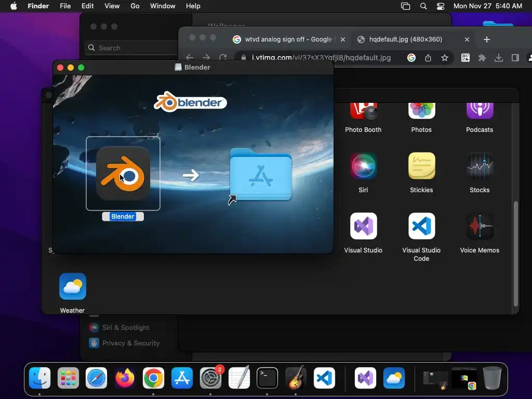Open TextEdit from the Dock
This screenshot has height=399, width=532.
click(239, 378)
